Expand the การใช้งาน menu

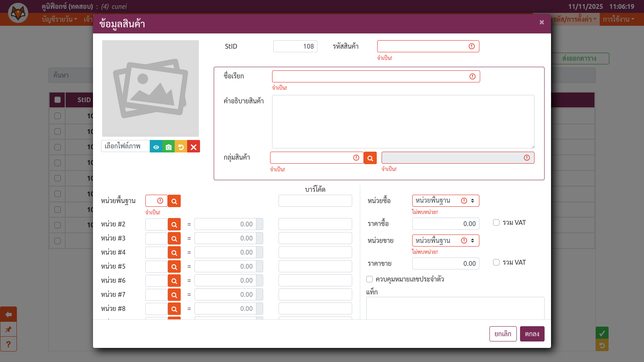coord(618,19)
